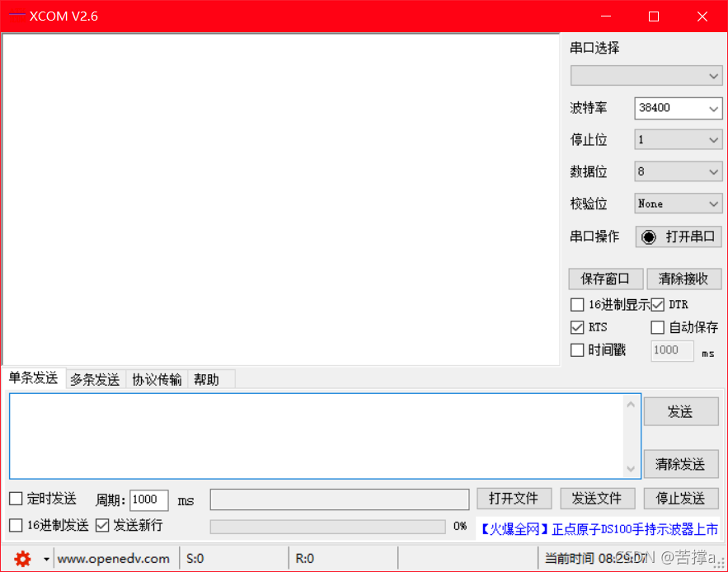728x572 pixels.
Task: Switch to the 协议传输 tab
Action: click(157, 380)
